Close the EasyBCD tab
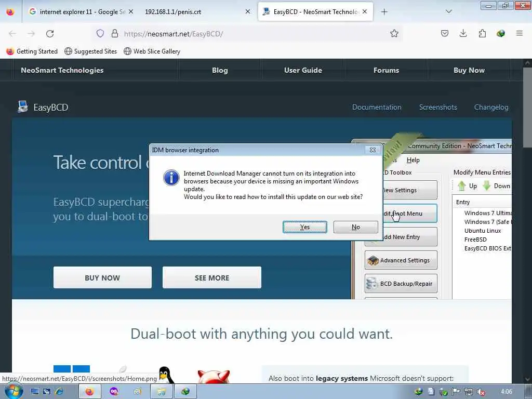The image size is (532, 399). click(x=365, y=12)
